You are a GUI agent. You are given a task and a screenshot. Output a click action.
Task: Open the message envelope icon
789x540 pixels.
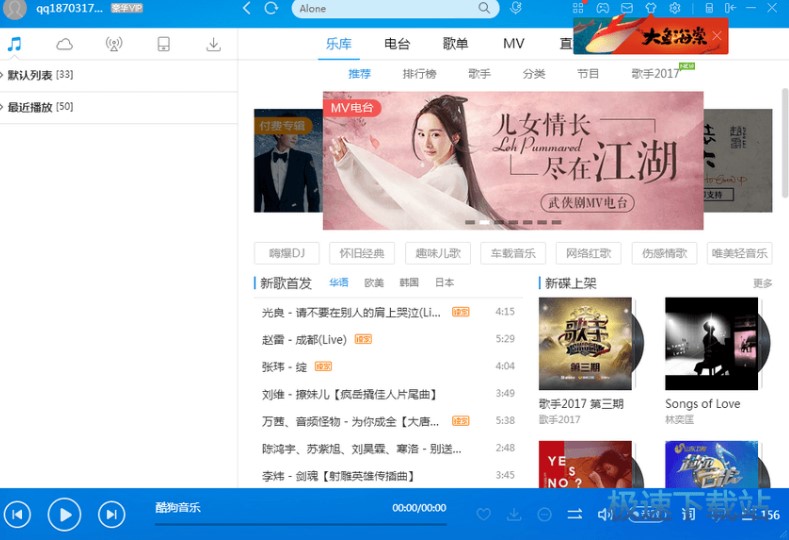[x=626, y=8]
